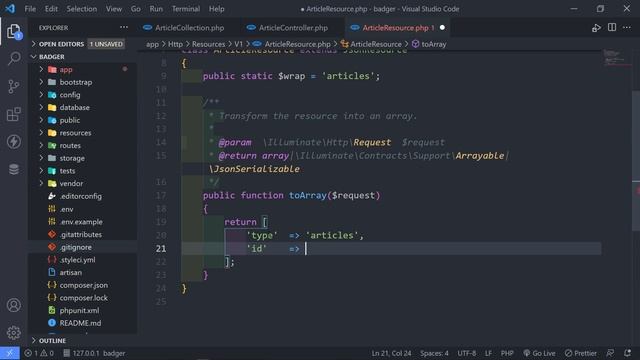Expand the vendor folder
This screenshot has height=360, width=640.
point(71,183)
